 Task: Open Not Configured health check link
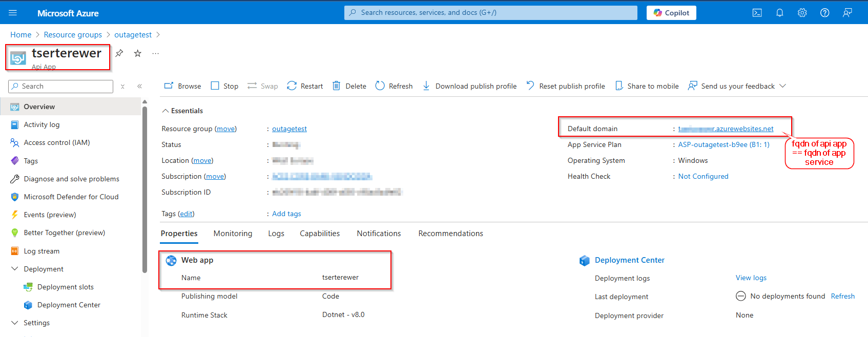coord(703,176)
